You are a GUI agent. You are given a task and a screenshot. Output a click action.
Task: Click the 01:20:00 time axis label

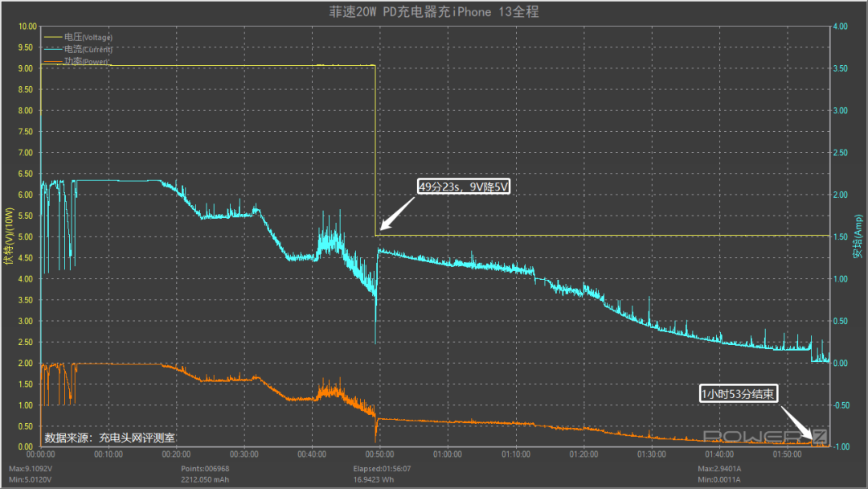583,454
